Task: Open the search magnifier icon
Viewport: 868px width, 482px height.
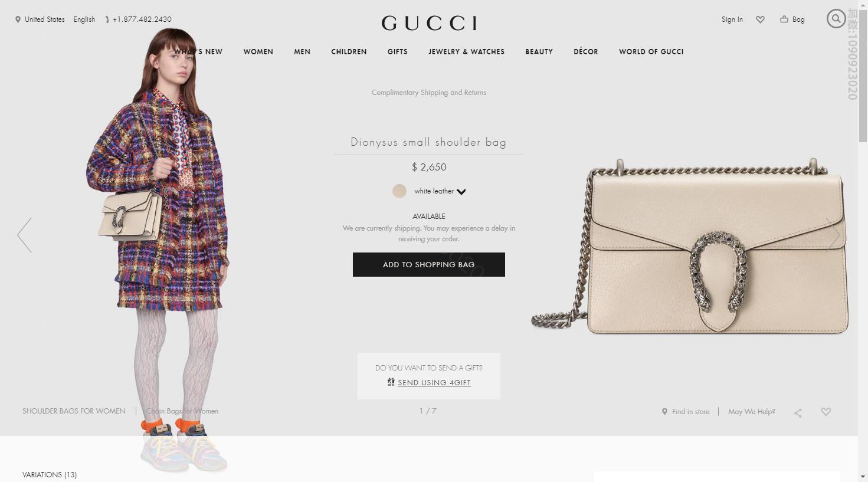Action: 836,19
